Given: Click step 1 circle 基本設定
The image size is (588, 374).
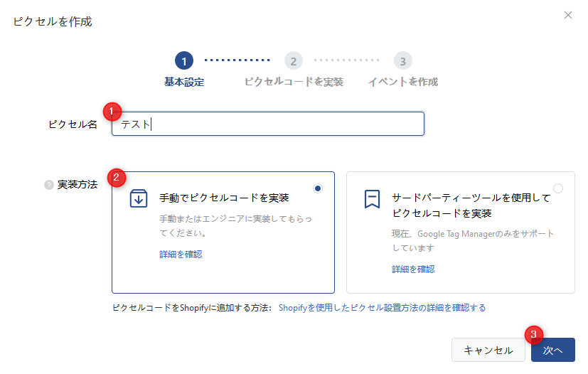Looking at the screenshot, I should pyautogui.click(x=183, y=61).
